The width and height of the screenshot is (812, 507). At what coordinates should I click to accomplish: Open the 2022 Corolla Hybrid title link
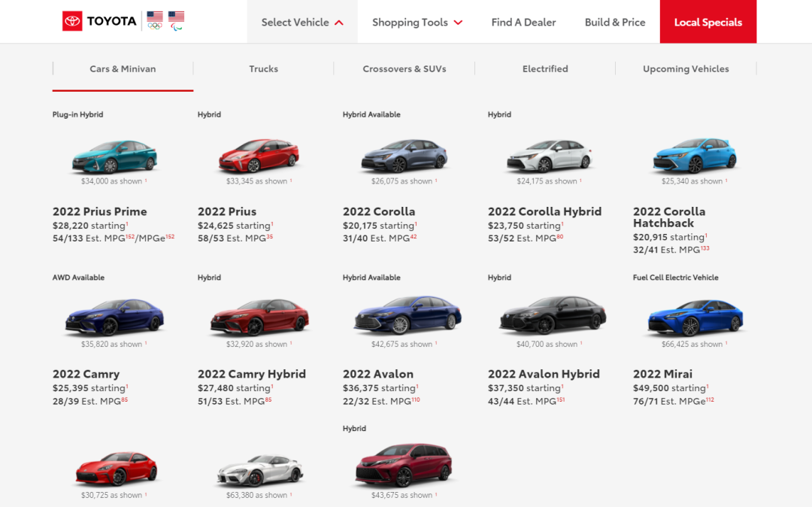tap(544, 211)
